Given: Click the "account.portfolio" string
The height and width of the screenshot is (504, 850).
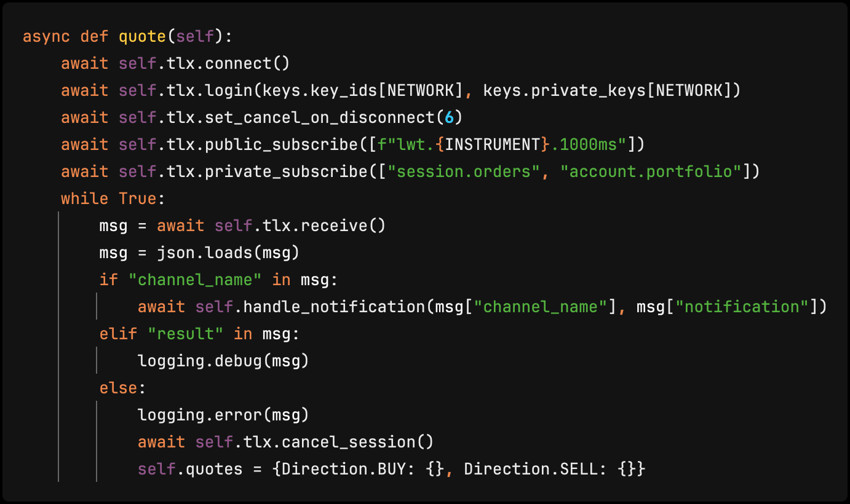Looking at the screenshot, I should (651, 171).
